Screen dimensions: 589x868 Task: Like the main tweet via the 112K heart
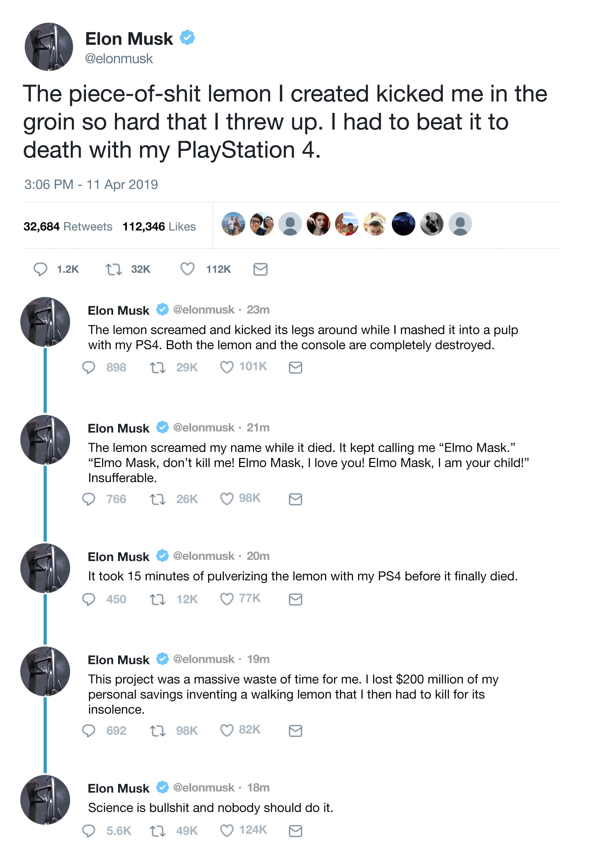pos(187,269)
